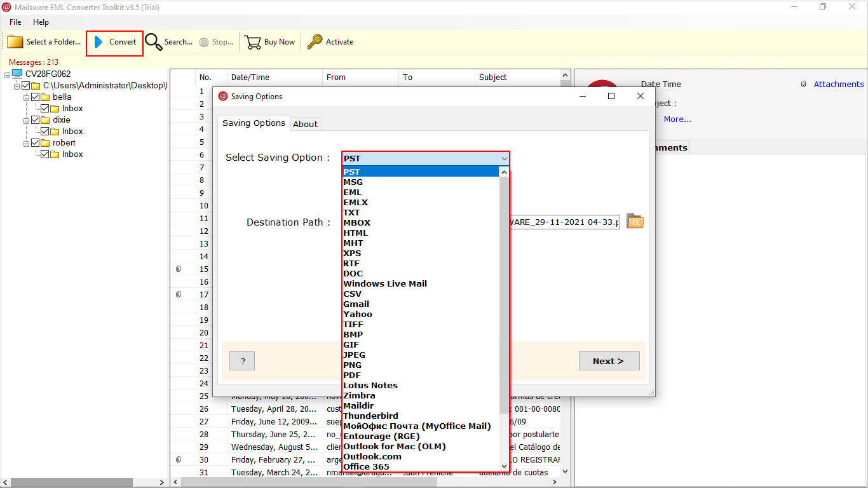
Task: Sort by the Date/Time column header
Action: (x=275, y=77)
